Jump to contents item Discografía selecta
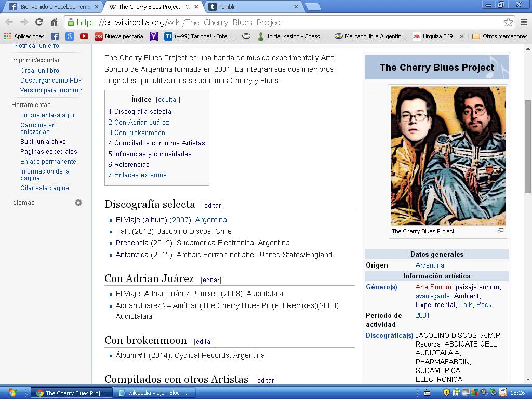Screen dimensions: 532x399 click(140, 111)
